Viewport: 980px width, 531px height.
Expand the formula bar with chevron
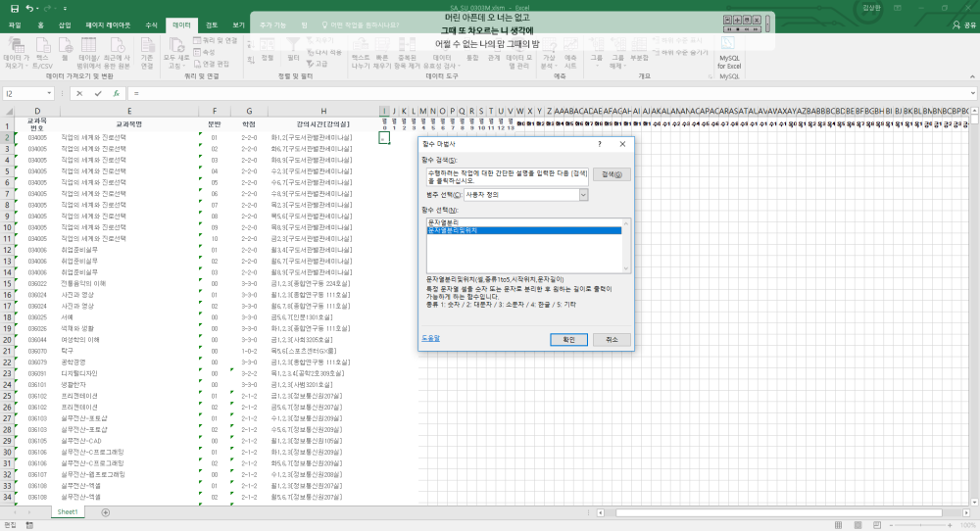(972, 94)
